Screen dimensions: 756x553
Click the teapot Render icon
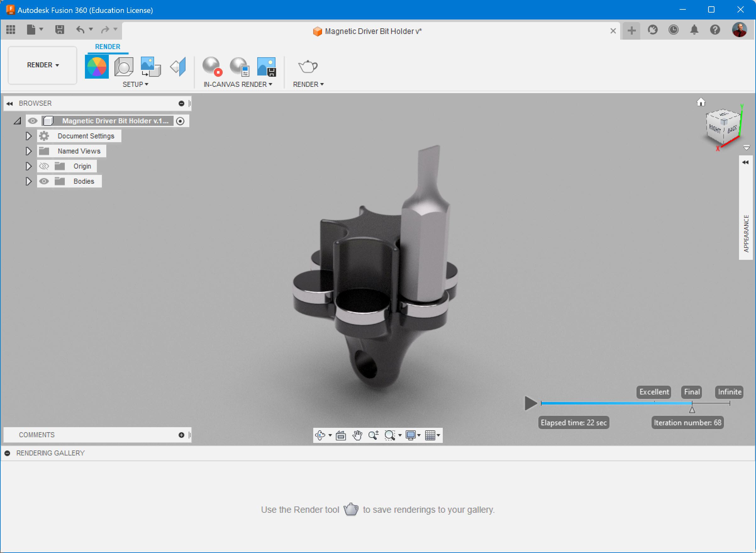[x=308, y=67]
